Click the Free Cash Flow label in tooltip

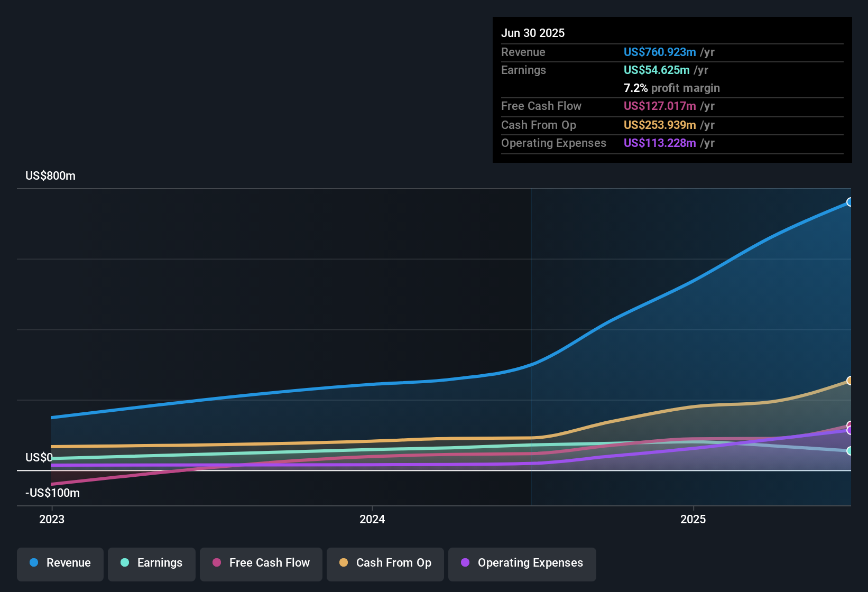point(541,106)
